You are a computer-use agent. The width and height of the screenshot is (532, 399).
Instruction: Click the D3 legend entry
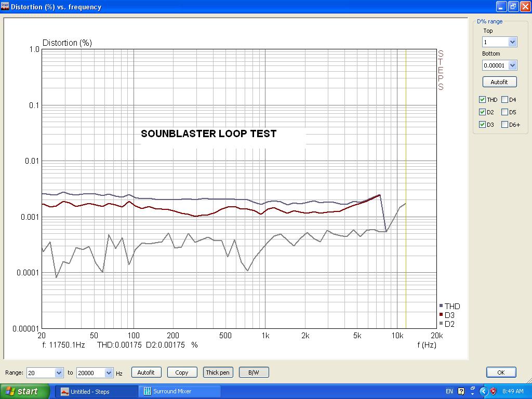447,315
